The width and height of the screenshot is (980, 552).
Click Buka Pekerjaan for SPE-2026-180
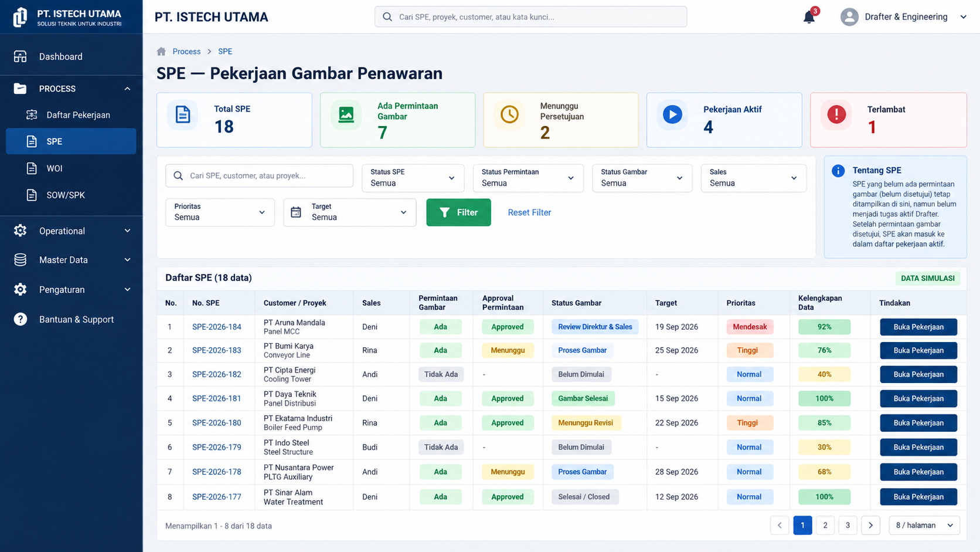[x=918, y=423]
